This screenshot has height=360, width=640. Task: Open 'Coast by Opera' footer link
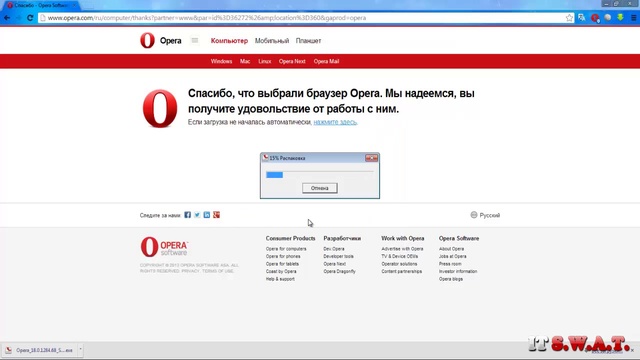[281, 271]
